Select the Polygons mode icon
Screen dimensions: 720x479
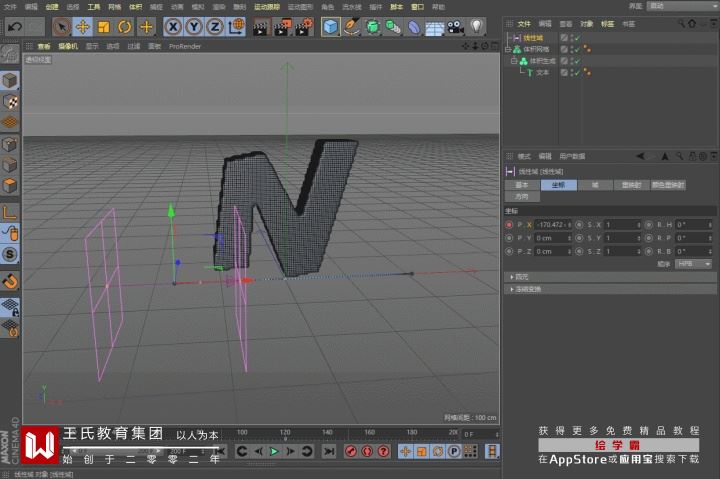click(x=10, y=186)
